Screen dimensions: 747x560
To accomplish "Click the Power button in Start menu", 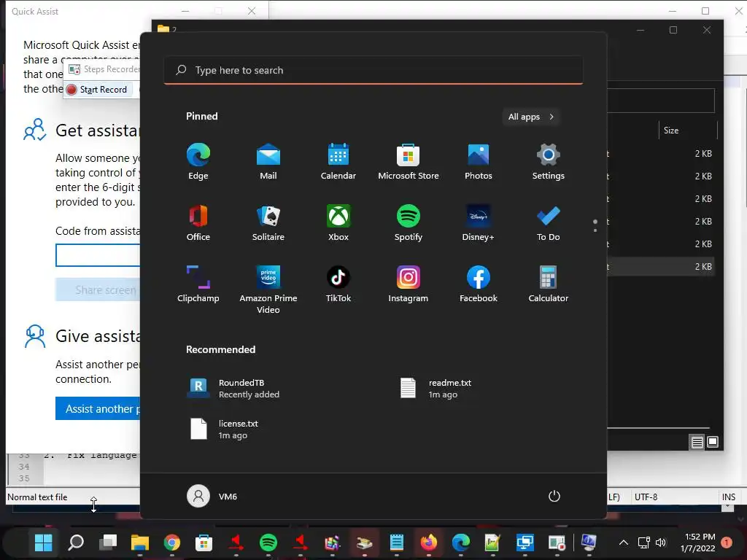I will (x=554, y=496).
